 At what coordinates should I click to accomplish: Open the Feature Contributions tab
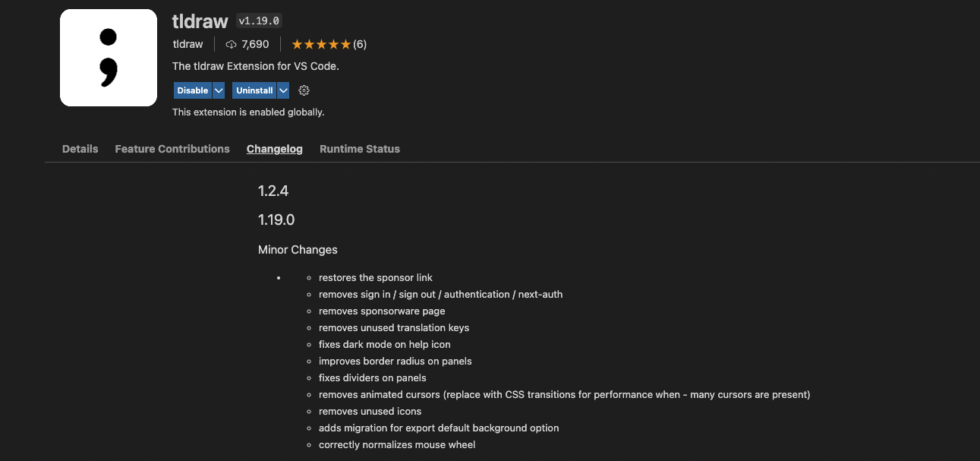172,149
